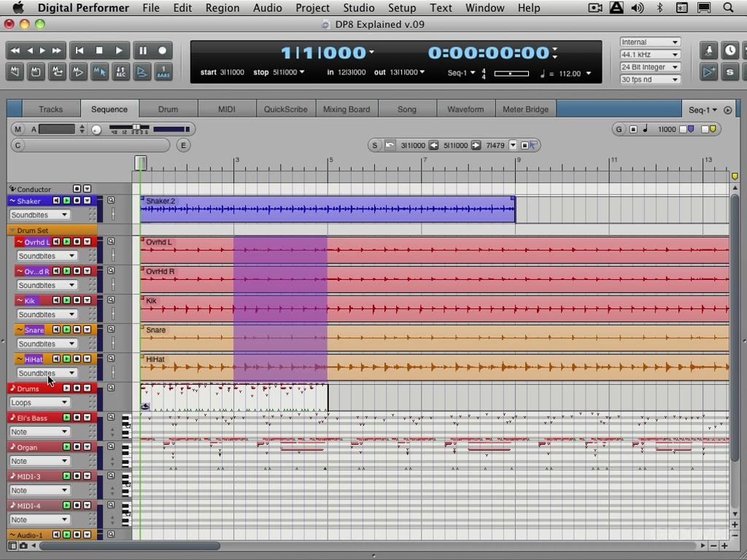Toggle the Auto Stop memory button
The width and height of the screenshot is (747, 560).
[36, 72]
